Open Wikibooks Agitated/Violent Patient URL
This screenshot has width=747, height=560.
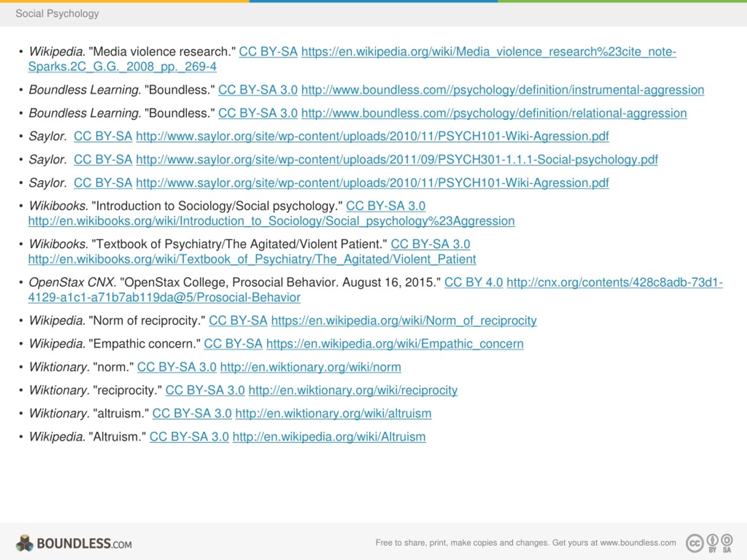click(252, 259)
